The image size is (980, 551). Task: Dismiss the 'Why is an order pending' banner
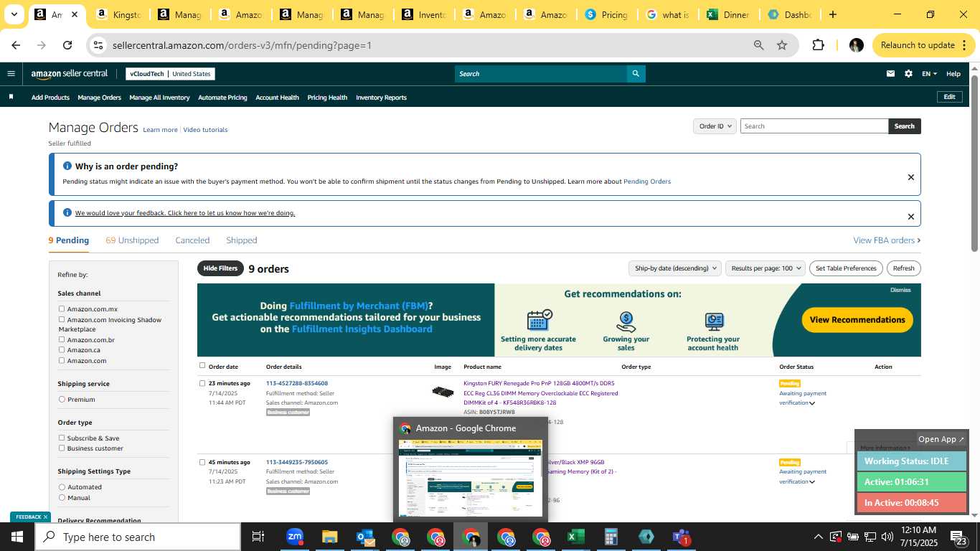coord(911,177)
